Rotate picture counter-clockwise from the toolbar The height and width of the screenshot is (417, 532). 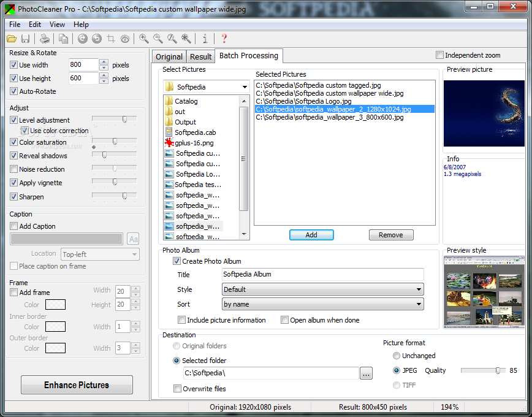[97, 39]
